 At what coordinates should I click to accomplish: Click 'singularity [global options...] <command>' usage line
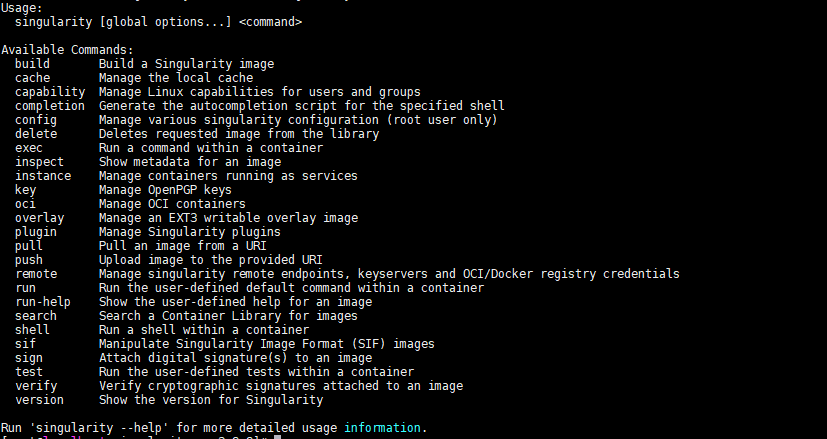coord(158,22)
